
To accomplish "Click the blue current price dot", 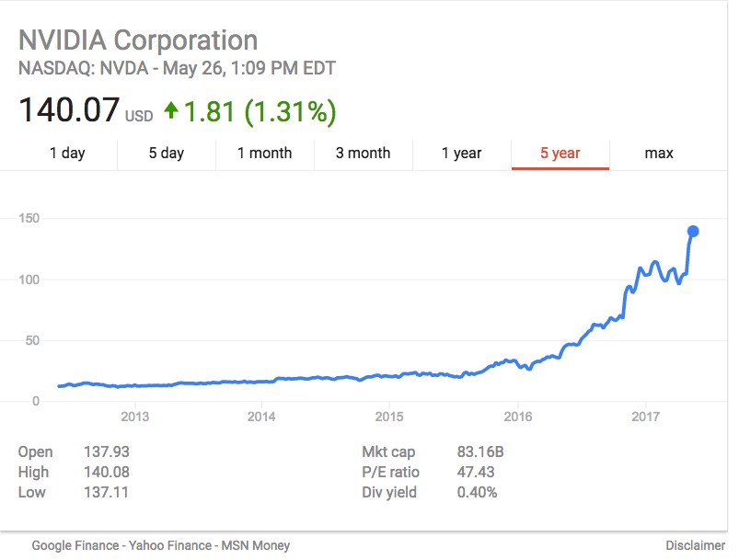I will click(693, 232).
